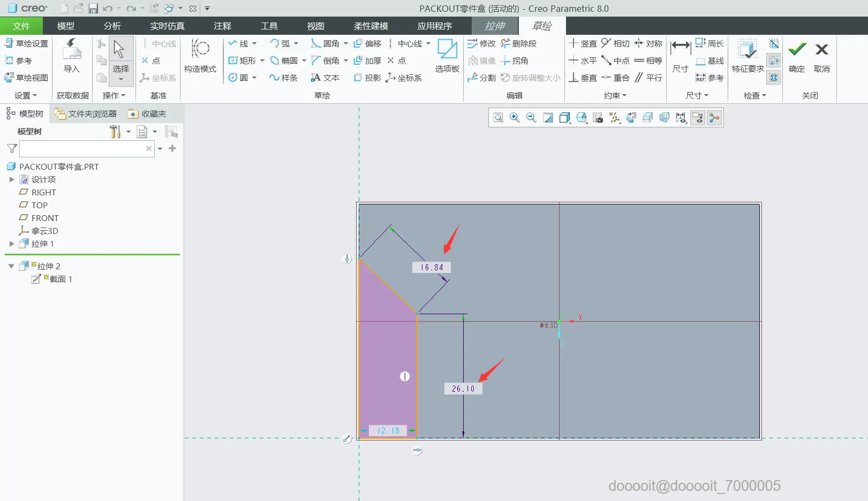
Task: Select the 圆角 (Fillet) tool
Action: [x=325, y=43]
